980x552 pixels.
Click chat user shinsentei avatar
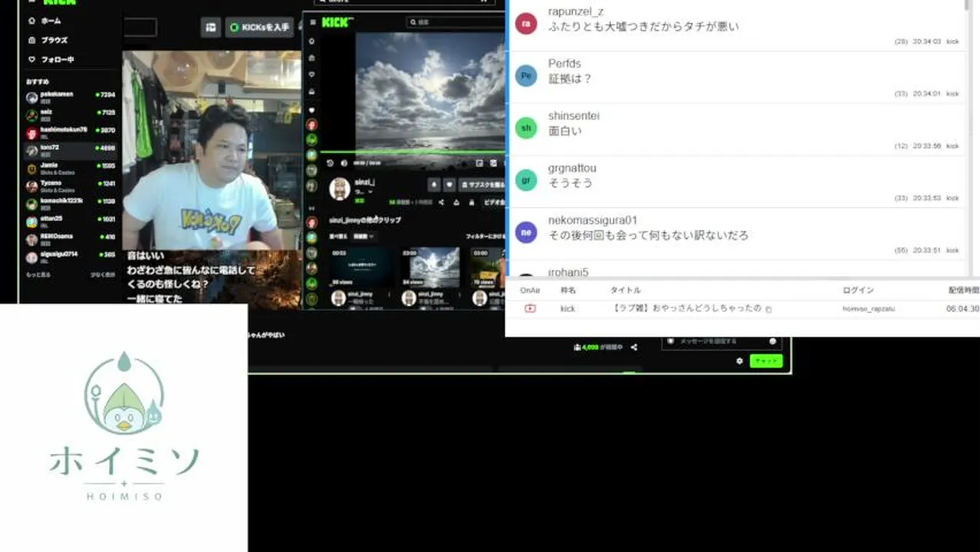tap(526, 127)
